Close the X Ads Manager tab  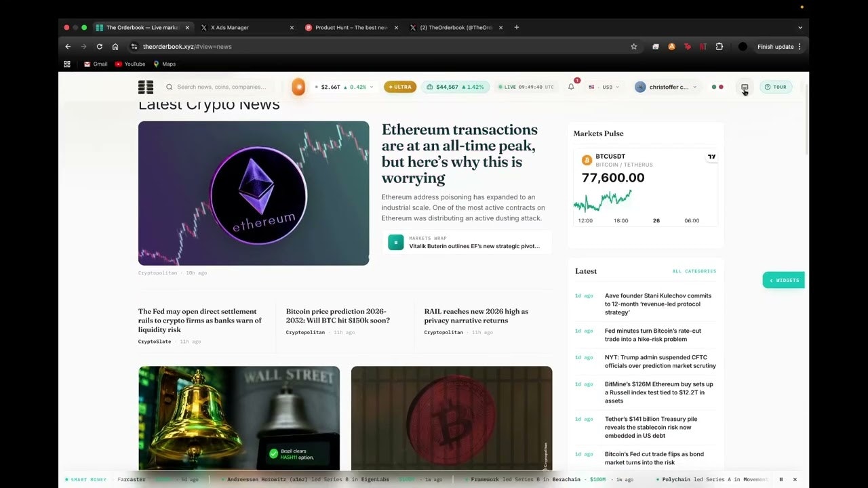coord(292,27)
